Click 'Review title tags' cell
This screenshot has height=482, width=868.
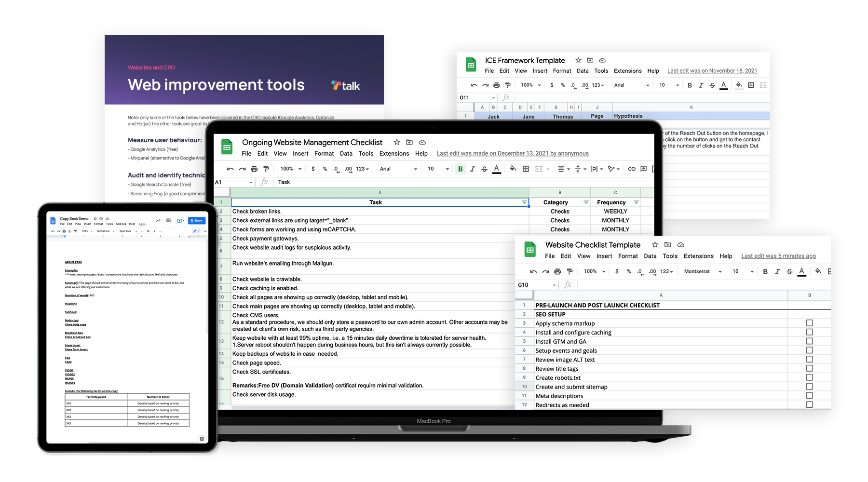point(661,369)
